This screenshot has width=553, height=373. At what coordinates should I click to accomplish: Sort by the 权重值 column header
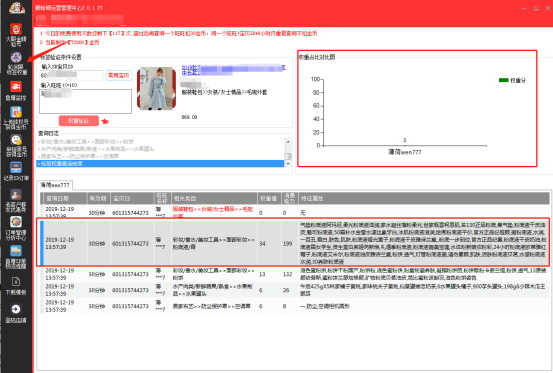pyautogui.click(x=269, y=198)
